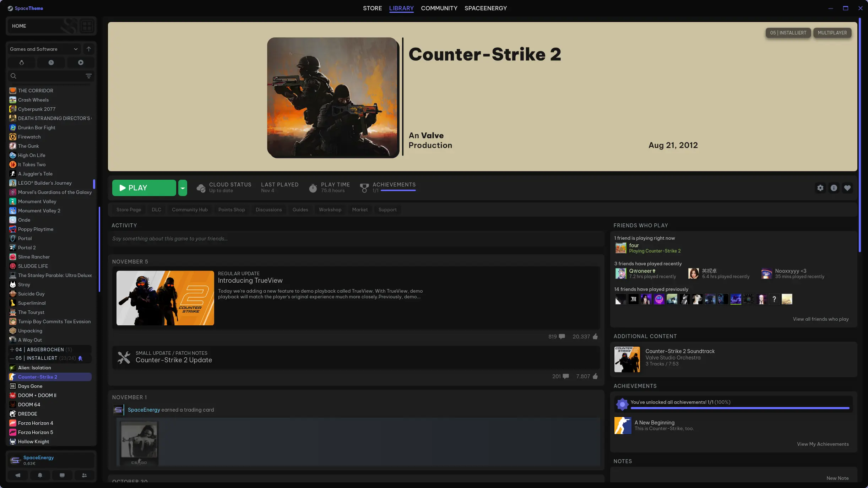Screen dimensions: 868x488
Task: Open dropdown arrow next to Play button
Action: [x=183, y=188]
